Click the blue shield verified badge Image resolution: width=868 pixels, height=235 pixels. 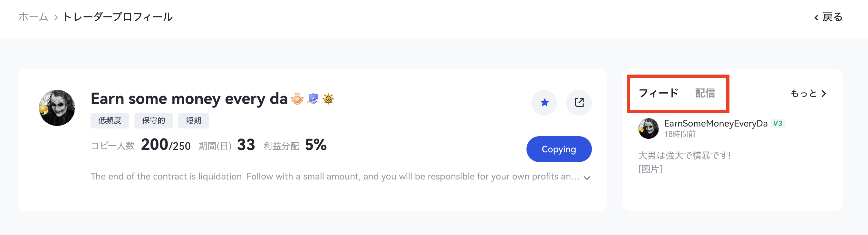click(313, 99)
